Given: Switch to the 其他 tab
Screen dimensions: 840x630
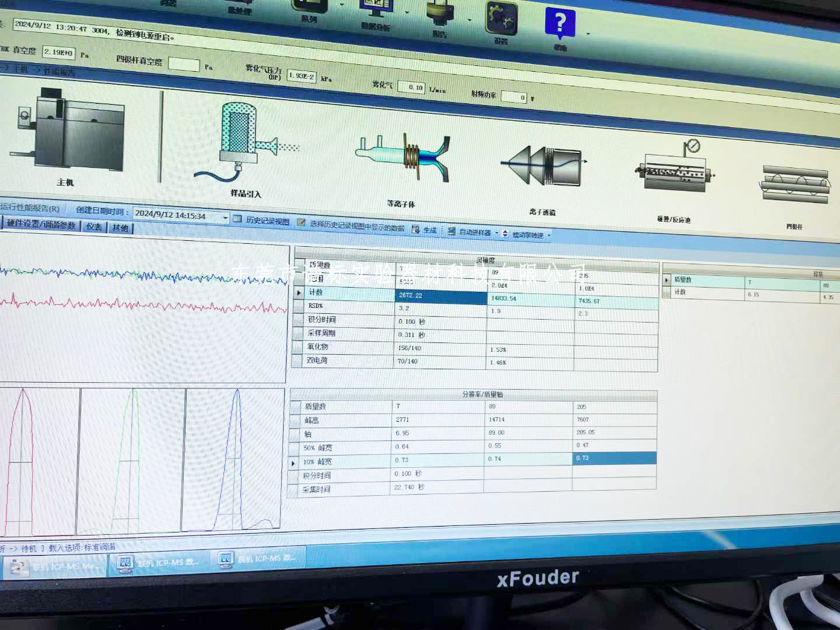Looking at the screenshot, I should coord(120,228).
